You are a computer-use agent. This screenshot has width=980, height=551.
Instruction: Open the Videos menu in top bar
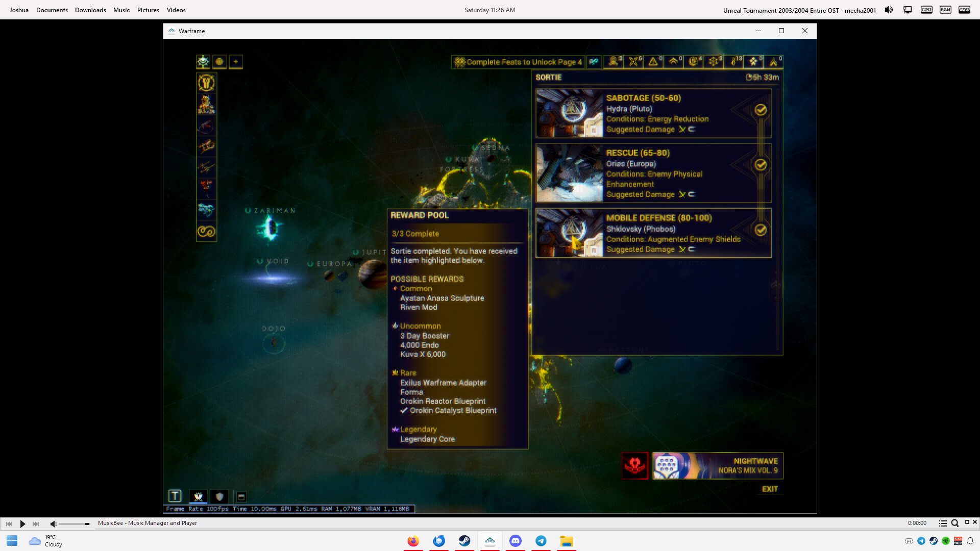(176, 10)
